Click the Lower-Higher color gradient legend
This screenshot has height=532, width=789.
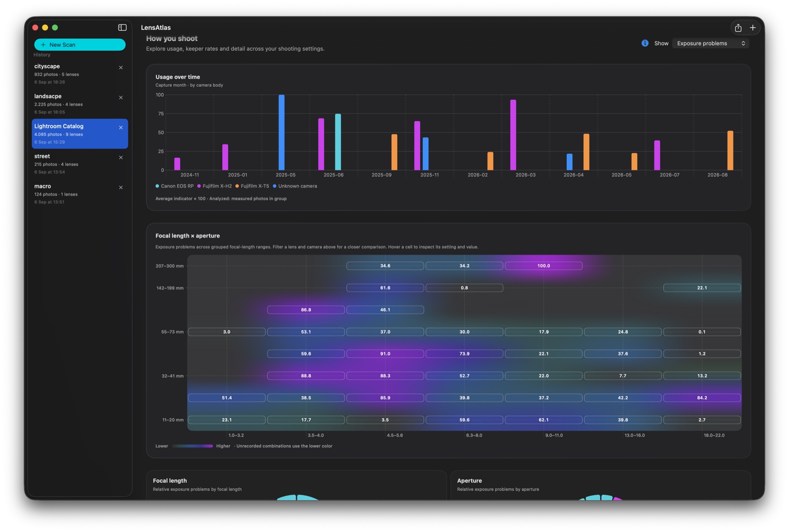pyautogui.click(x=192, y=446)
